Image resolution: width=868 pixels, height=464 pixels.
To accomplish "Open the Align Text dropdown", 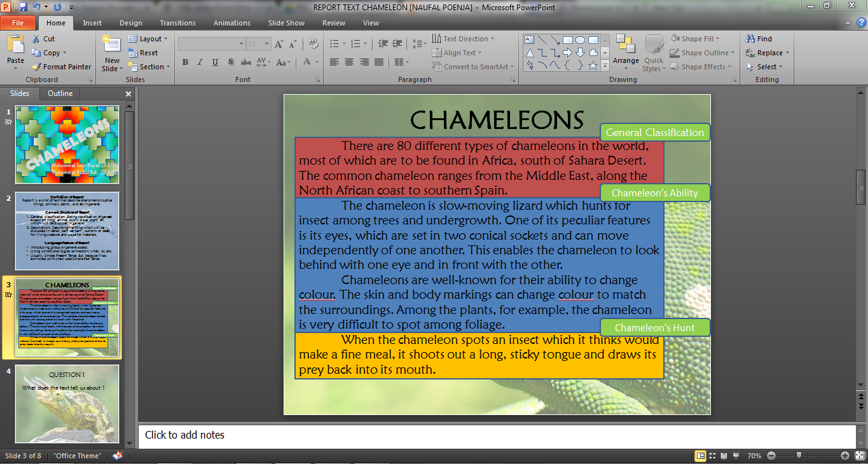I will pos(457,53).
